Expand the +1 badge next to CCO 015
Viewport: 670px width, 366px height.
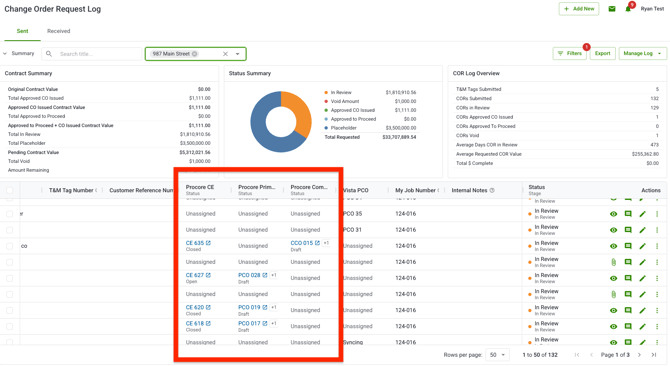coord(326,243)
